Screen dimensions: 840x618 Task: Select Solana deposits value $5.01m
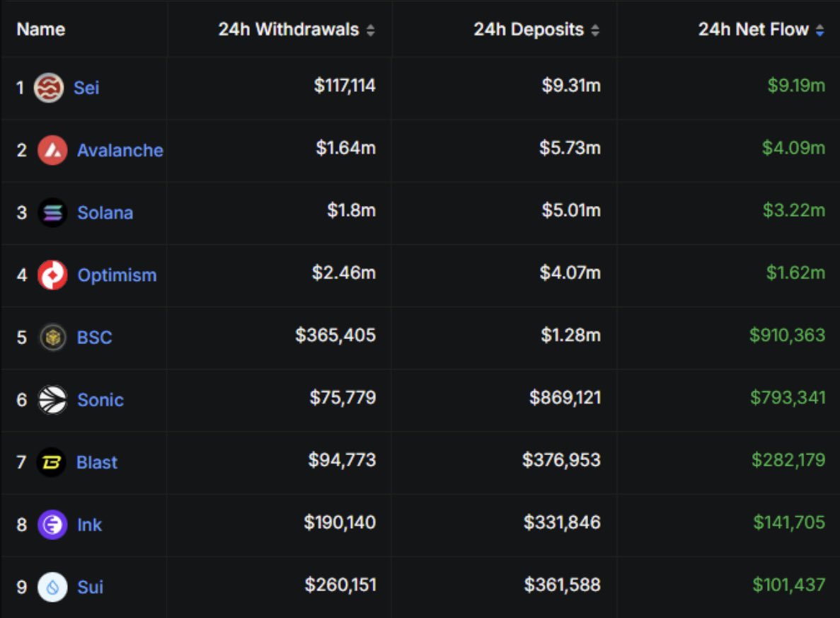pos(571,210)
